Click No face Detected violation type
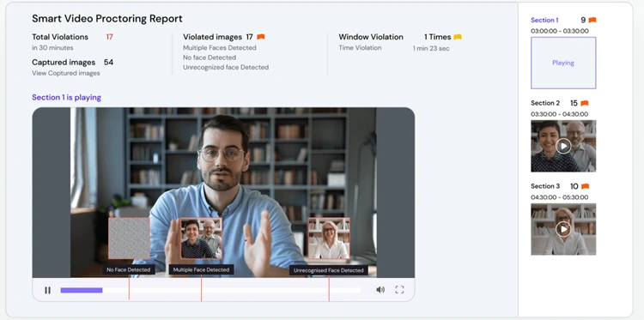The image size is (644, 320). (x=210, y=57)
